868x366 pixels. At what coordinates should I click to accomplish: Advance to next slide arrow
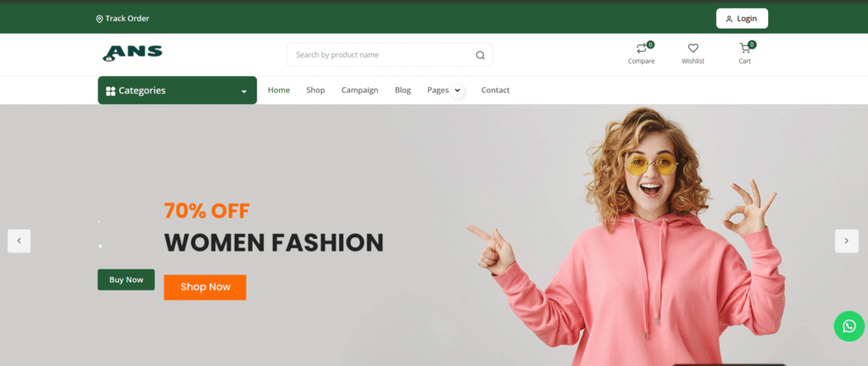(846, 241)
